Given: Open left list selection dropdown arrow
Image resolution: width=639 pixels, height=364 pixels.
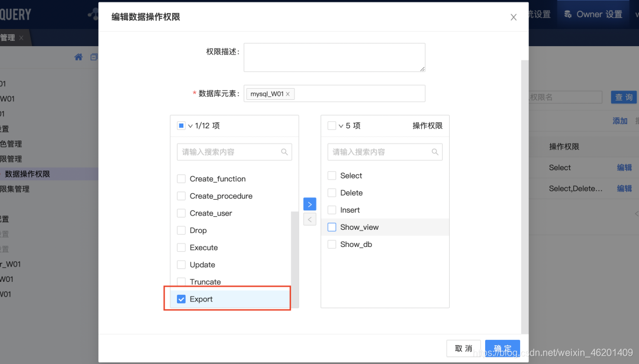Looking at the screenshot, I should pos(191,126).
